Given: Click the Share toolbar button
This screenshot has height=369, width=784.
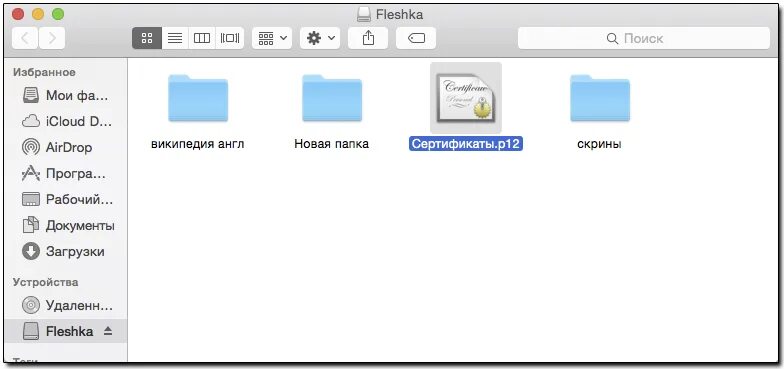Looking at the screenshot, I should coord(368,38).
